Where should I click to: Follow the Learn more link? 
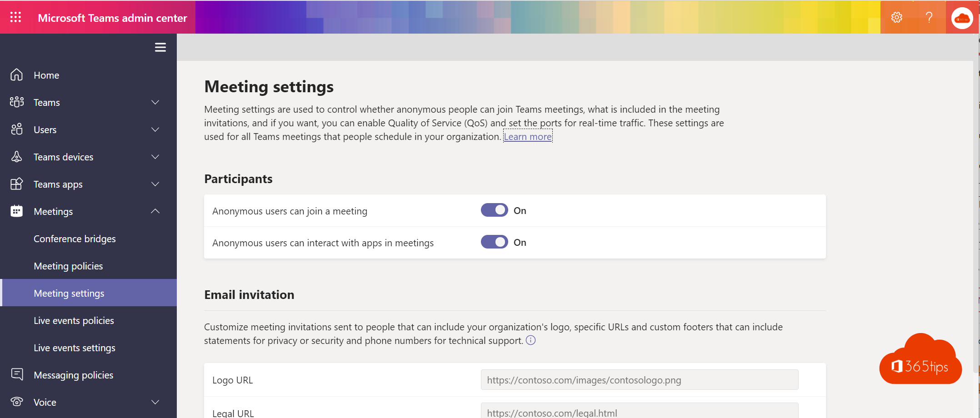[527, 136]
